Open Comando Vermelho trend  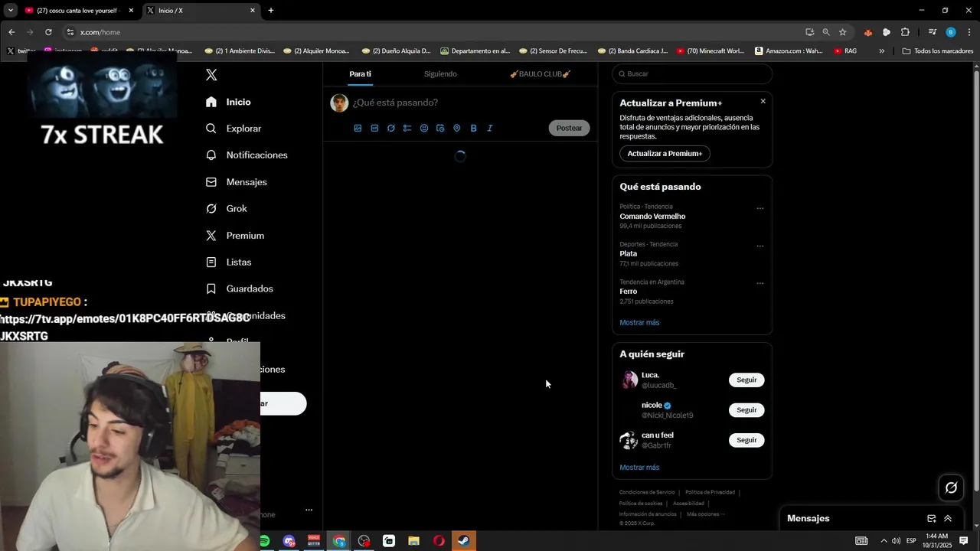click(652, 217)
